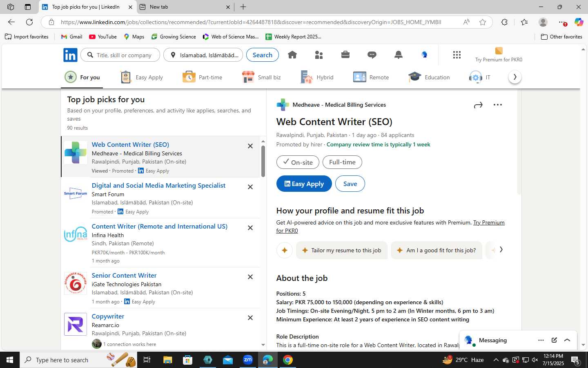Open the Medheave company logo in job details
This screenshot has height=368, width=588.
click(x=283, y=105)
